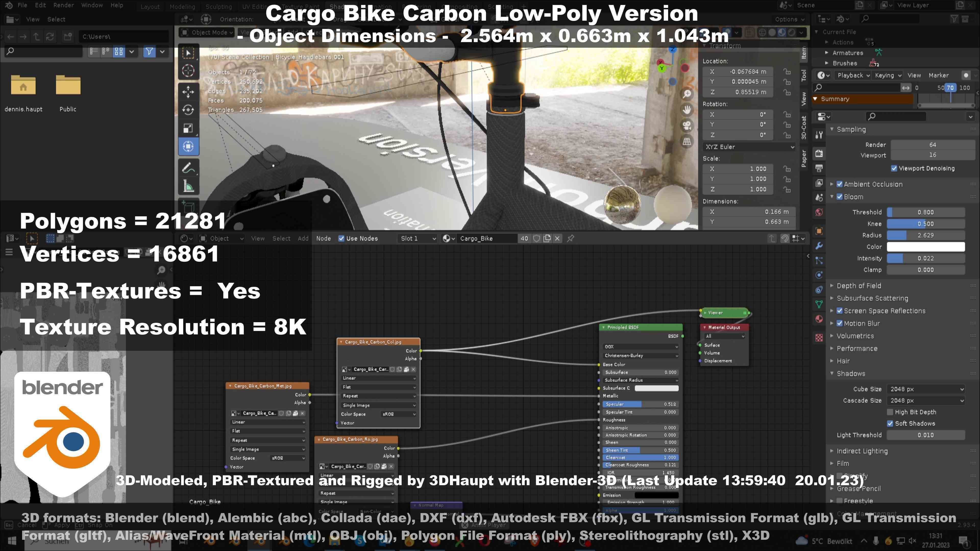Click the viewport zoom magnifier icon

pyautogui.click(x=687, y=94)
